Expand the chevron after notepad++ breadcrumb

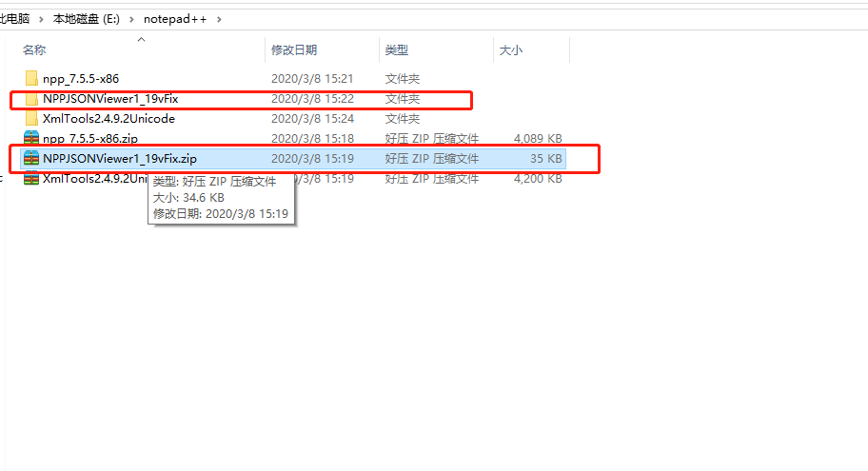pyautogui.click(x=219, y=19)
